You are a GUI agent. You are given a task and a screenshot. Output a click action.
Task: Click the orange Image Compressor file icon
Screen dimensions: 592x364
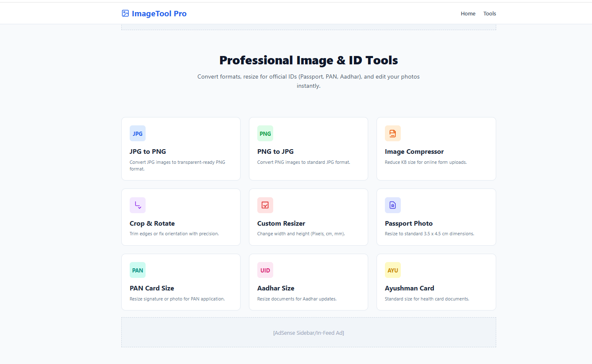pyautogui.click(x=392, y=134)
